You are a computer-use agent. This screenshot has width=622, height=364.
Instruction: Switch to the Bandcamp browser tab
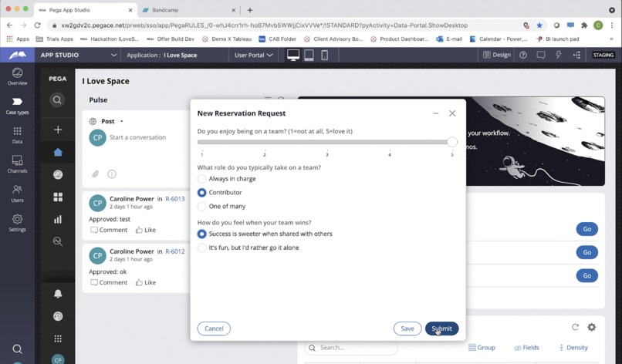pos(189,10)
